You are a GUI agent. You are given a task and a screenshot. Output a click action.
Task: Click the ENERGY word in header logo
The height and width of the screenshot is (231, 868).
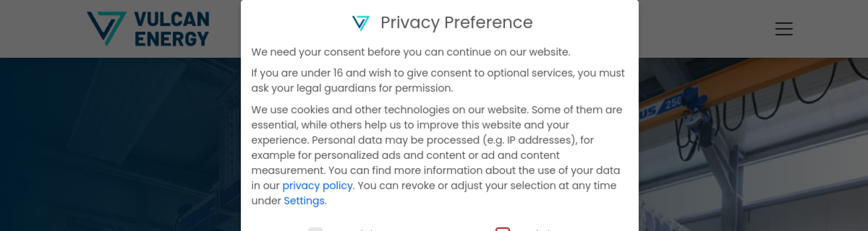(172, 39)
